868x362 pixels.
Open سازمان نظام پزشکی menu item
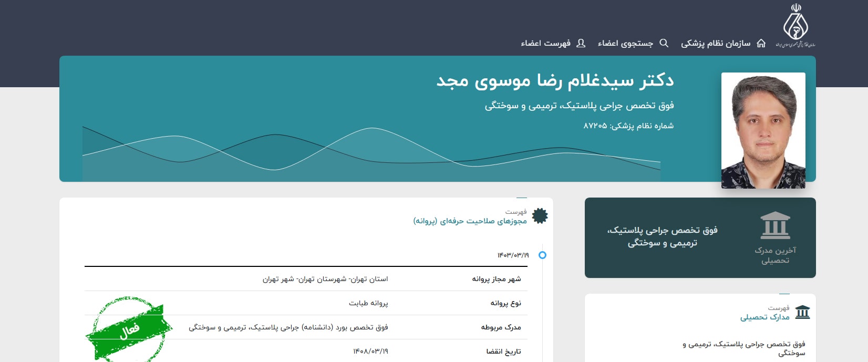click(x=716, y=43)
